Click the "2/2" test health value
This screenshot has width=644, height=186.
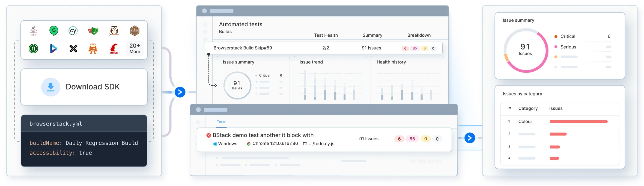326,48
